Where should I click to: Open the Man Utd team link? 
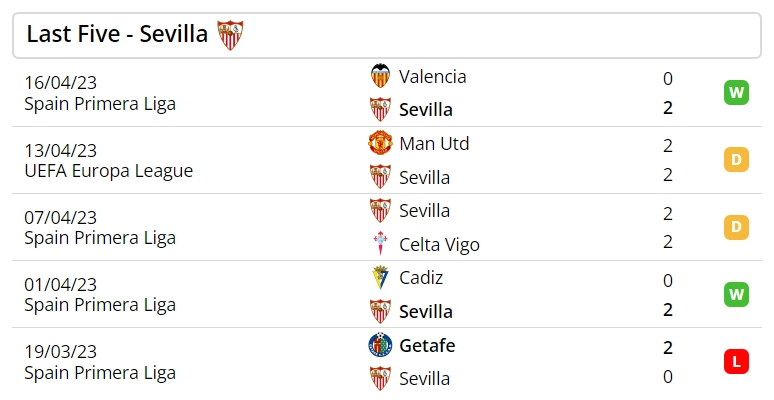click(434, 144)
